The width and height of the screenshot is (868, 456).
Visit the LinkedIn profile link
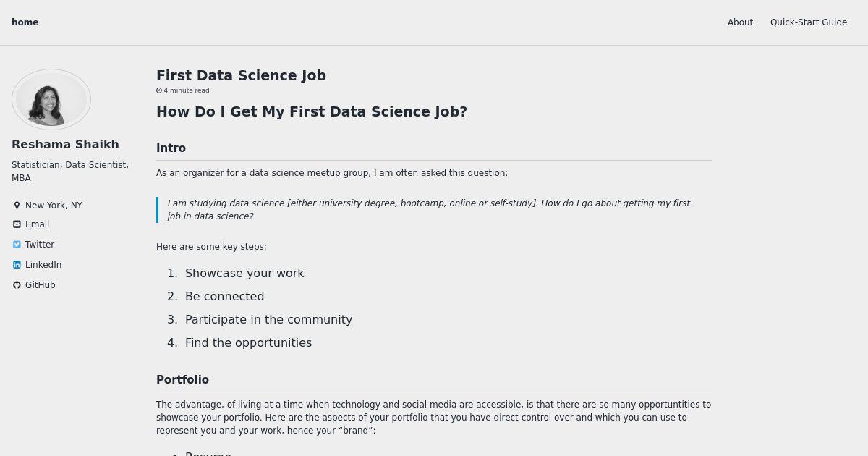43,265
